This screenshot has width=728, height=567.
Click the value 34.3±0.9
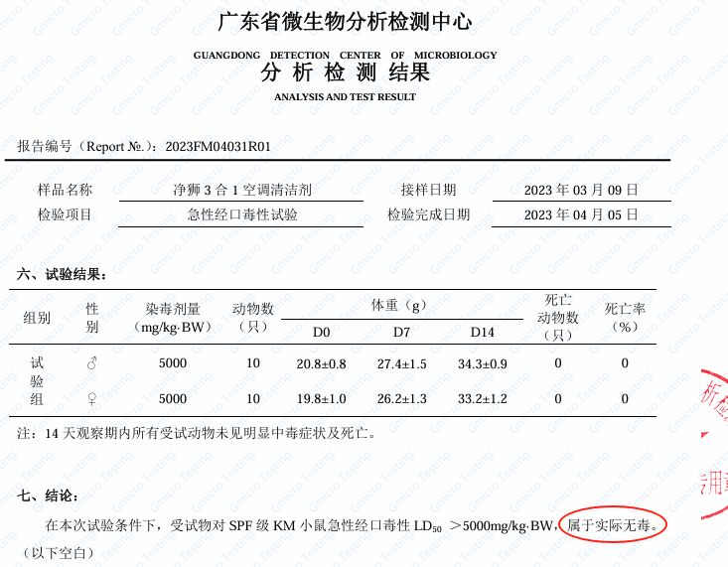(483, 364)
